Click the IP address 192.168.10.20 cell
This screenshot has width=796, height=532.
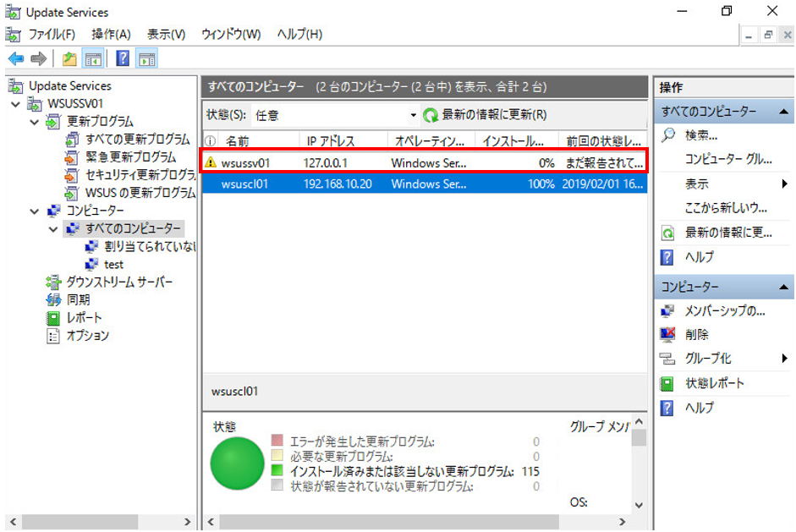[x=338, y=184]
